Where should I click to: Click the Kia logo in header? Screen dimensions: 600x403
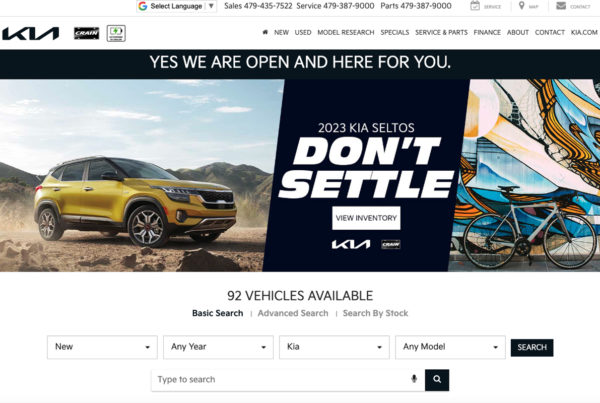(31, 33)
